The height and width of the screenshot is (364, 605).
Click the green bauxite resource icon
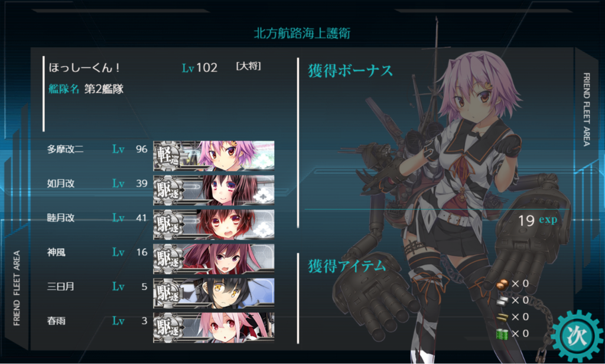click(x=502, y=334)
